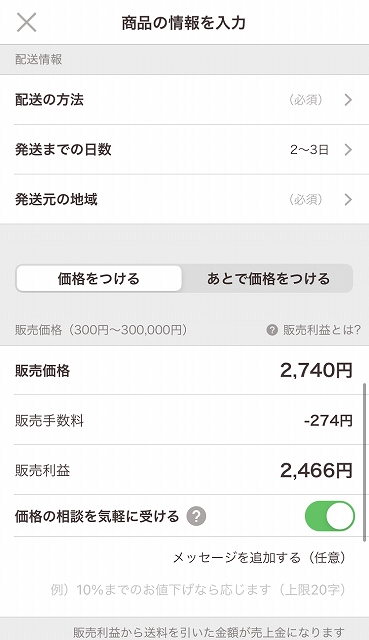Image resolution: width=369 pixels, height=640 pixels.
Task: Click the vertical scrollbar on right edge
Action: coord(365,462)
